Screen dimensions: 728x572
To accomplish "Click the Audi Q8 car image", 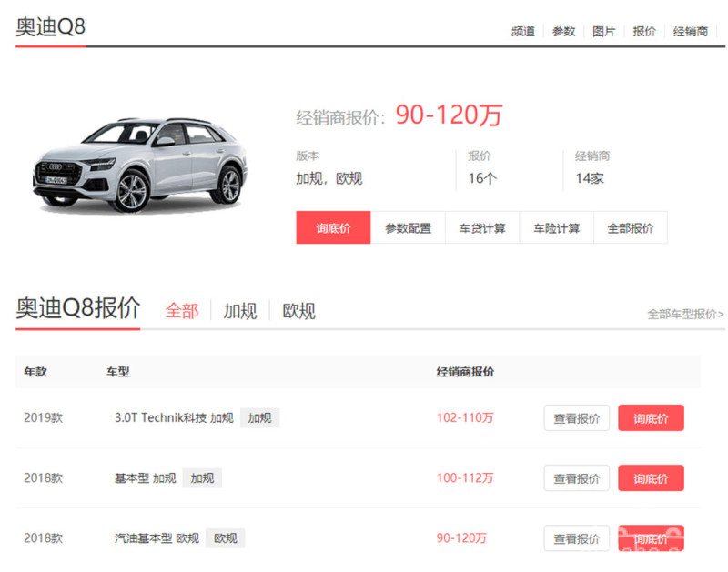I will coord(139,165).
